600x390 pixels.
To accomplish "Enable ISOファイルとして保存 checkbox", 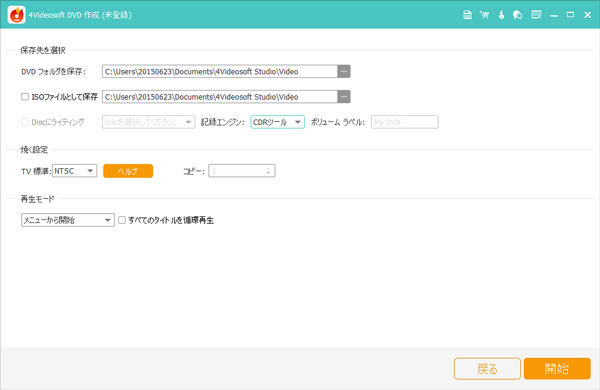I will pos(25,96).
